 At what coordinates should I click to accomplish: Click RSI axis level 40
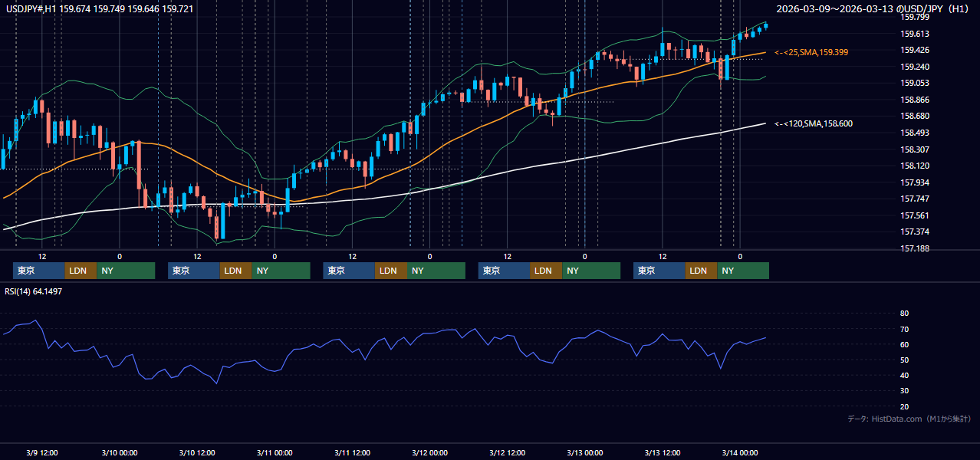(x=904, y=375)
